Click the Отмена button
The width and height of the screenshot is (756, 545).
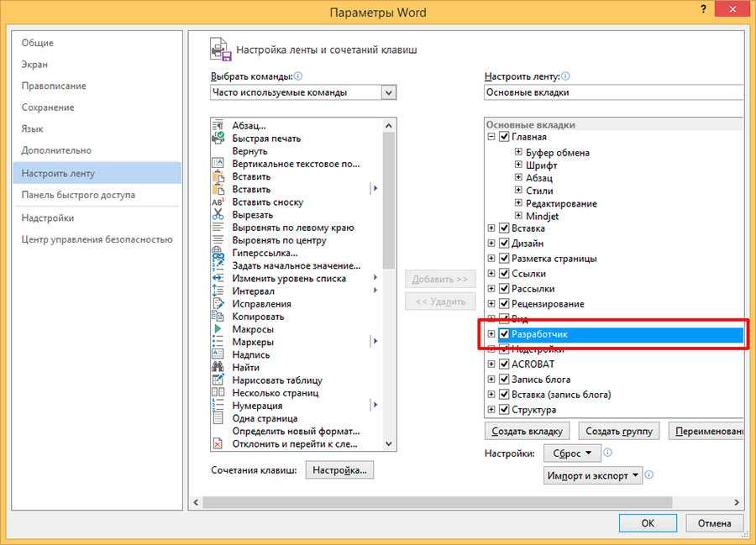714,523
